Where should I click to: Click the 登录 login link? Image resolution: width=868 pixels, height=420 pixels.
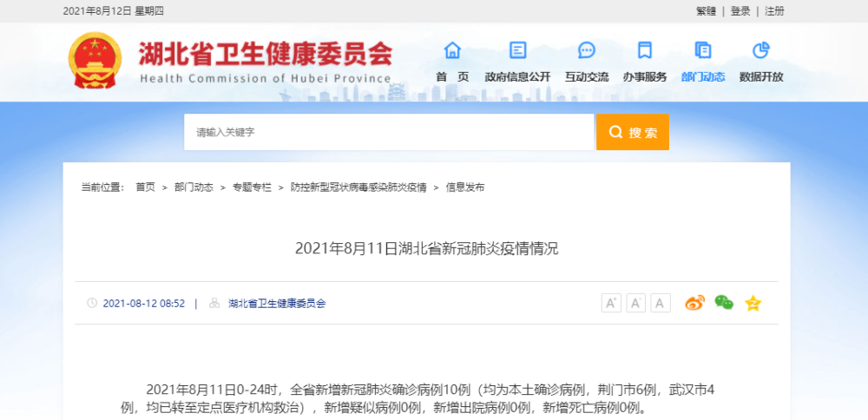(740, 11)
